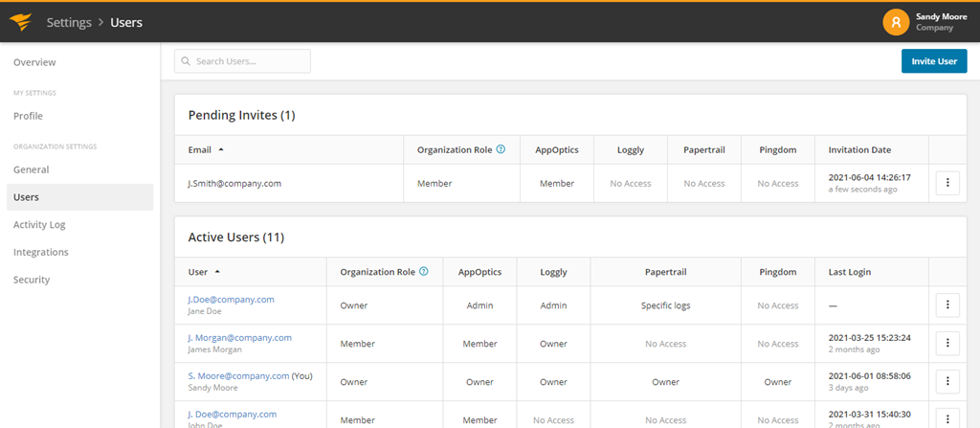980x428 pixels.
Task: Open actions menu for J.Smith@company.com invite
Action: coord(947,183)
